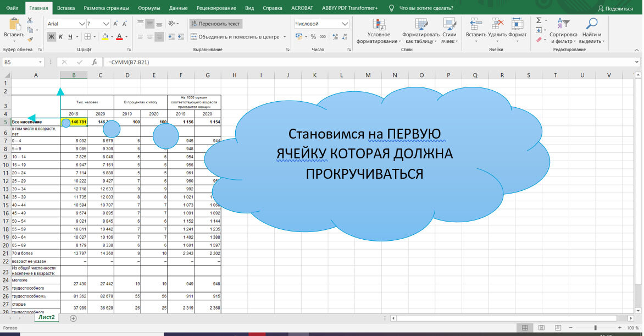Increase font size with larger A
Screen dimensions: 644x336
(x=115, y=24)
